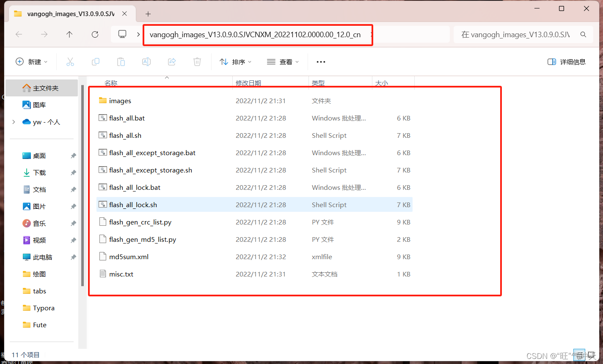Viewport: 603px width, 364px height.
Task: Open the three-dot more options menu
Action: tap(321, 62)
